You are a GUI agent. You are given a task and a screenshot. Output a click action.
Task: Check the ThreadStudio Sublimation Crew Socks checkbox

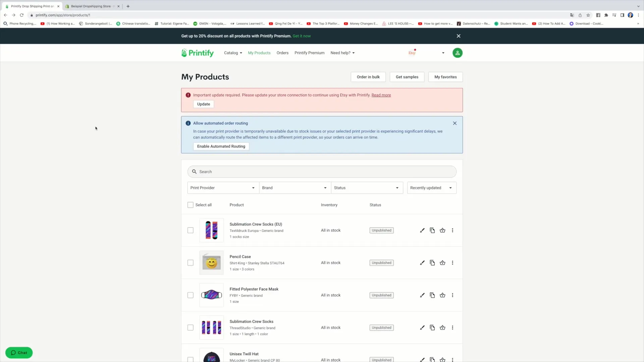click(190, 327)
